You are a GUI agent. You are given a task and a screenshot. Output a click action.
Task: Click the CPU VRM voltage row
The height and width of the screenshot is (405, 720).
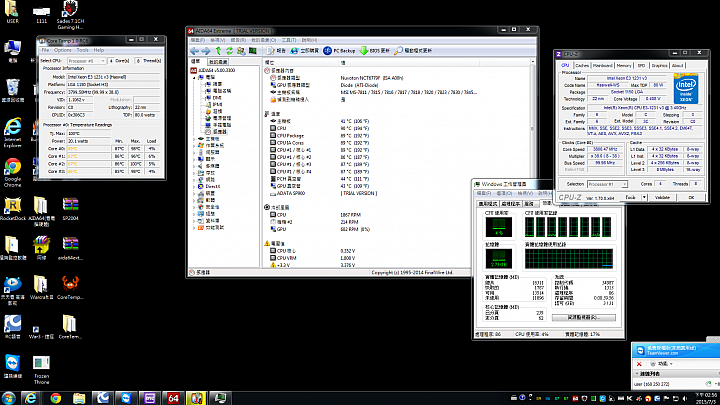313,258
